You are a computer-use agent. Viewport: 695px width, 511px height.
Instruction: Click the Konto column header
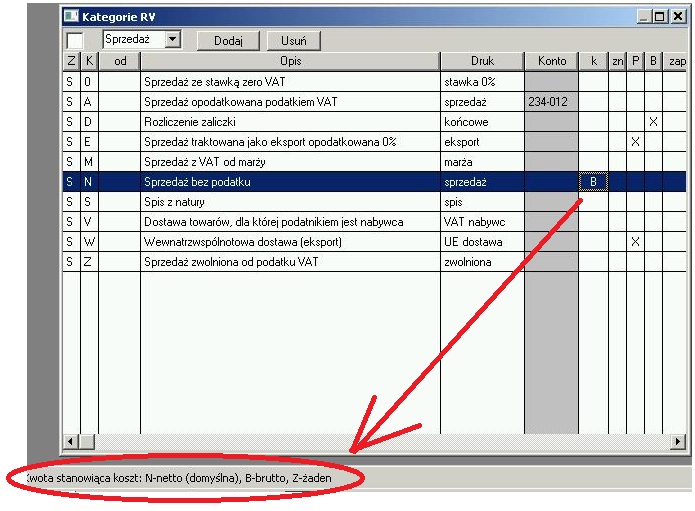[x=551, y=61]
